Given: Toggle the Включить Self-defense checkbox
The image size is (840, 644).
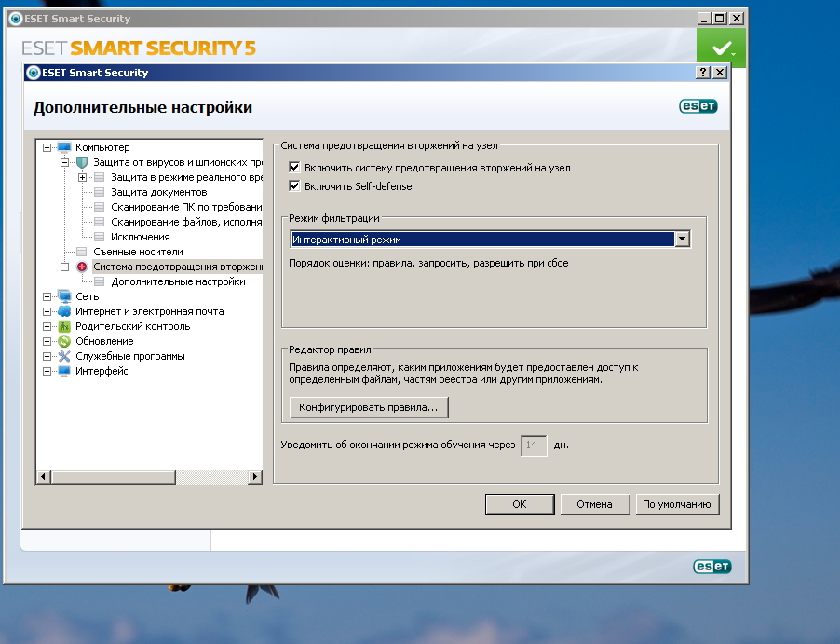Looking at the screenshot, I should click(294, 186).
